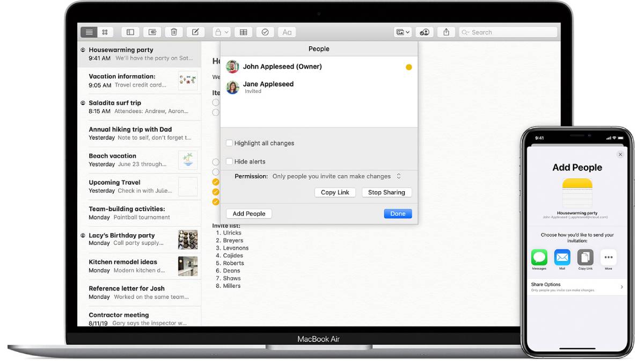Open the attachments browser icon
This screenshot has width=644, height=361.
tap(152, 32)
